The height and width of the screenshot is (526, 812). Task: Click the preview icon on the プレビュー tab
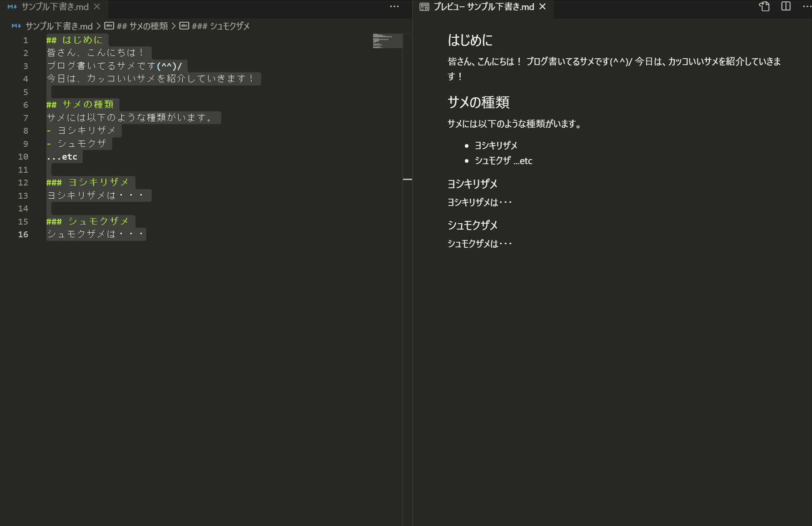pos(424,7)
